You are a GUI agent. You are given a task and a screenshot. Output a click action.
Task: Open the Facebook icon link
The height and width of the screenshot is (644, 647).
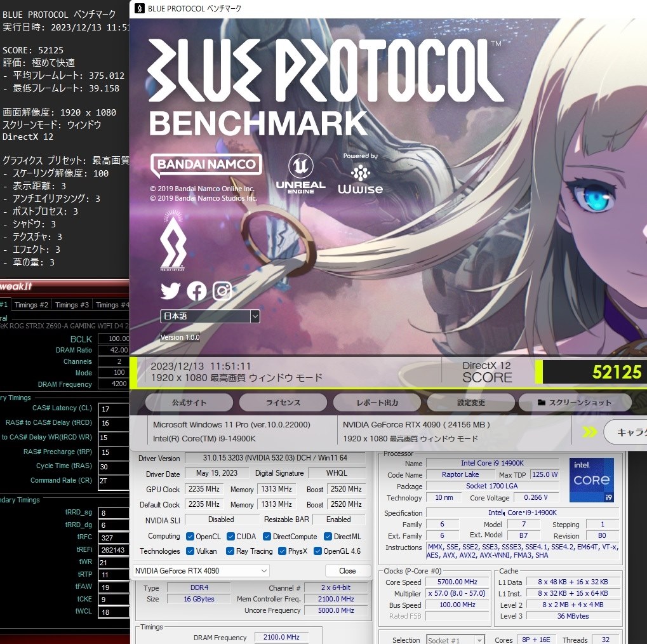pos(196,291)
